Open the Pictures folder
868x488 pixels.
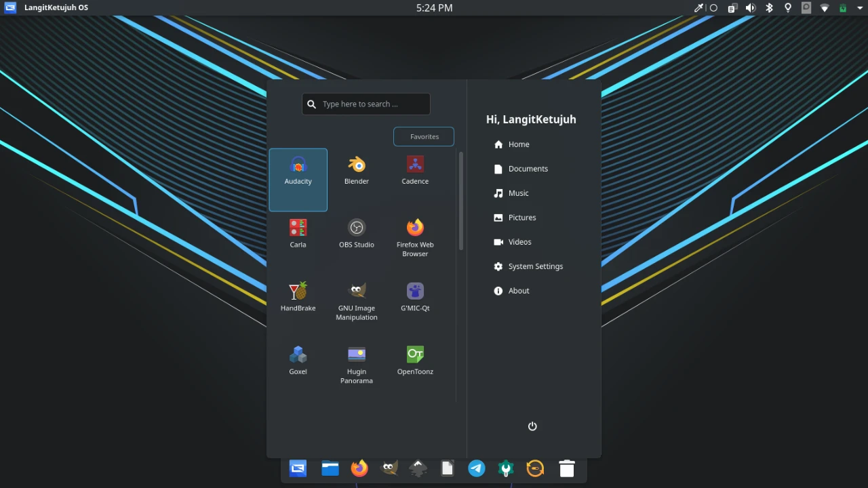tap(522, 218)
